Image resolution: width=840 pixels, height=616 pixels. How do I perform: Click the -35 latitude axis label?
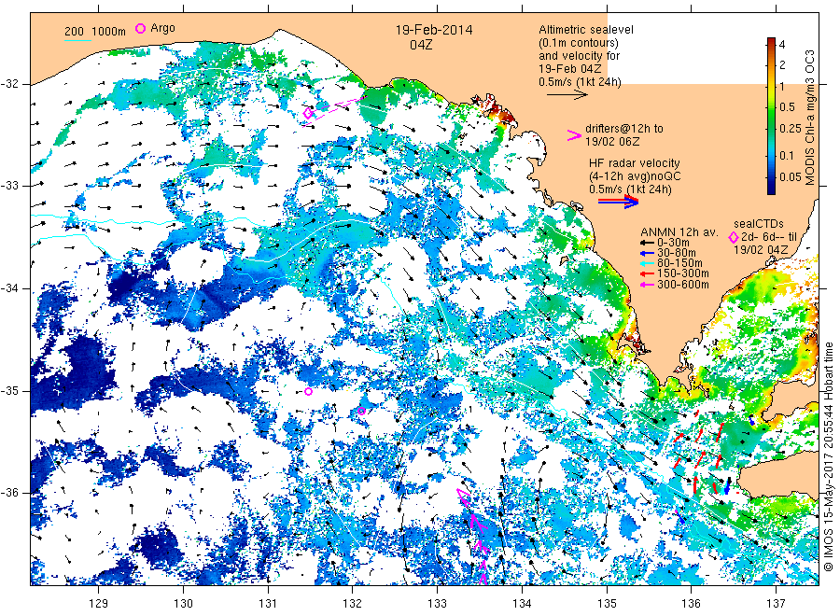coord(10,391)
